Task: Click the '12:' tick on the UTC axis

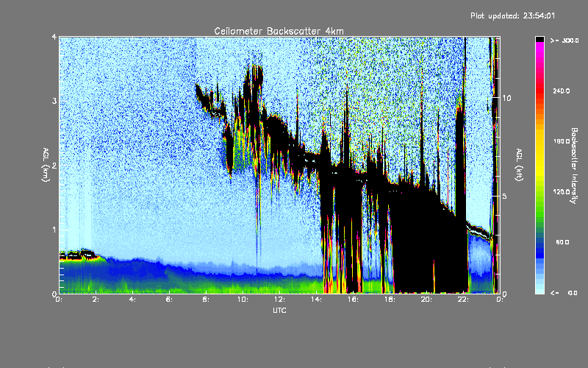Action: point(279,300)
